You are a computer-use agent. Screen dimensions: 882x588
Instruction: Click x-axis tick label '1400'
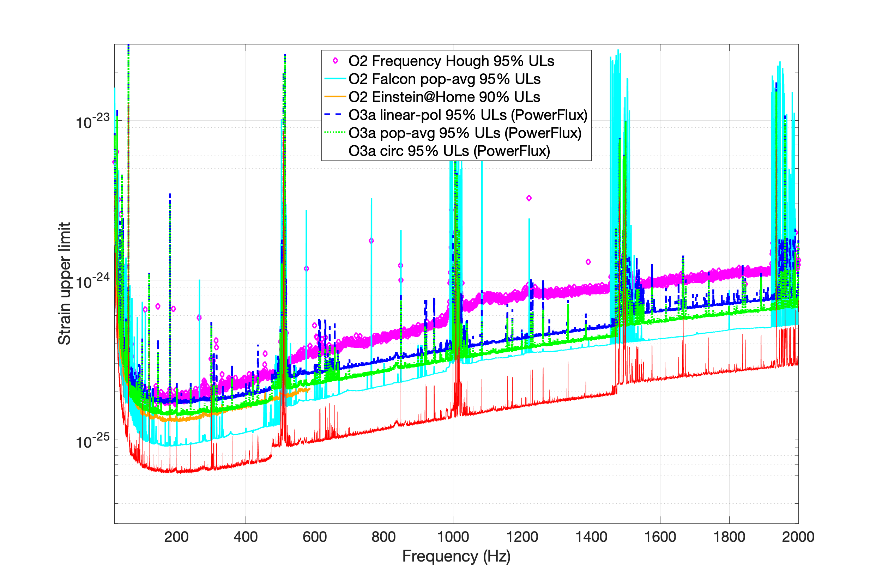pyautogui.click(x=591, y=537)
